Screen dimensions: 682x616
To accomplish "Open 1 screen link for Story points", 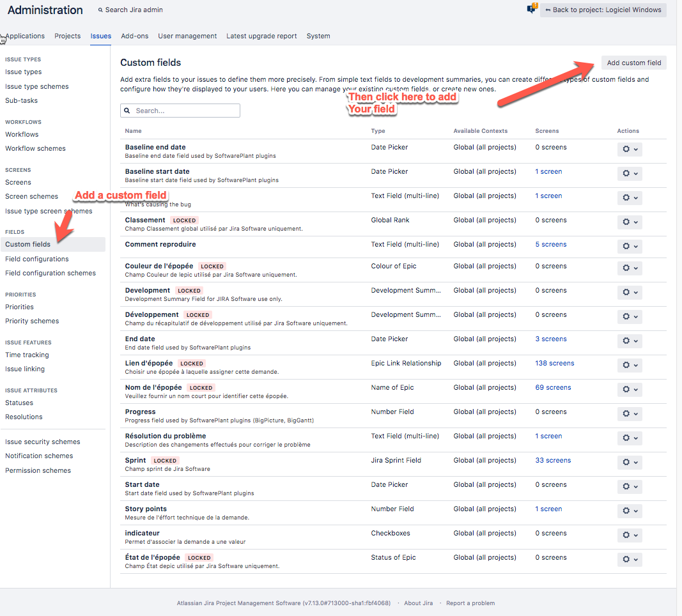I will point(548,509).
